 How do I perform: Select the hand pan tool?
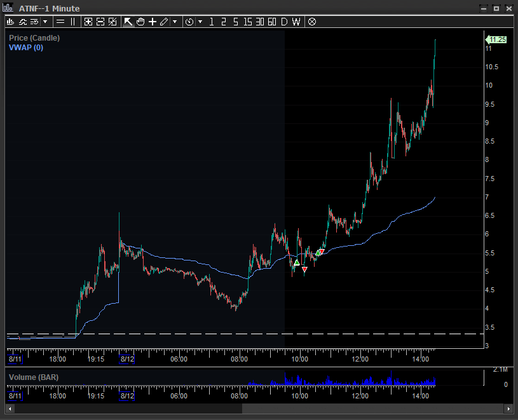tap(140, 22)
